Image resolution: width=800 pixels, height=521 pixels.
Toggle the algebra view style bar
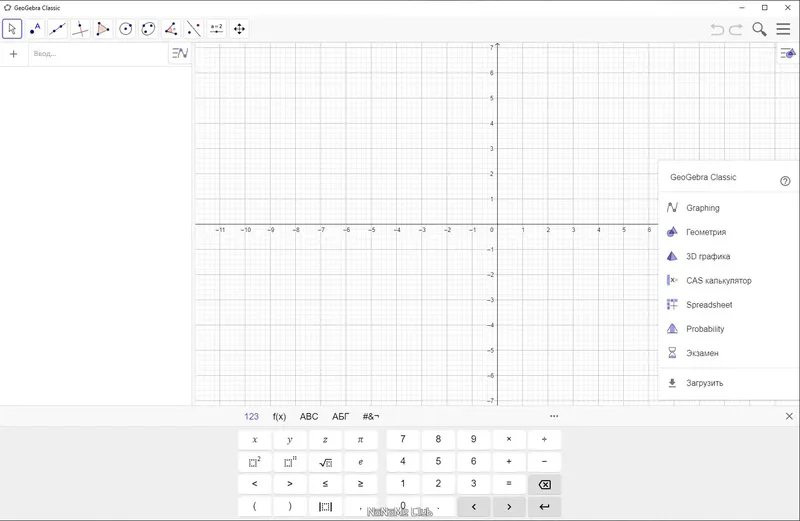pyautogui.click(x=180, y=53)
